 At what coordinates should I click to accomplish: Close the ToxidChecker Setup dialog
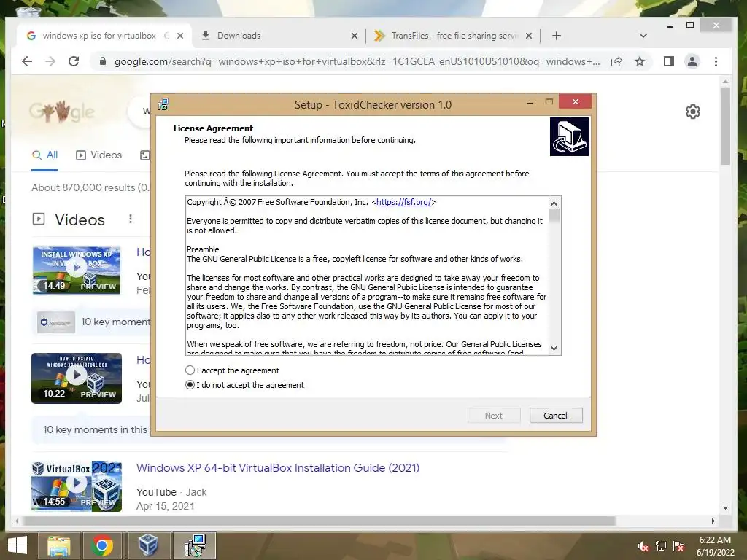tap(575, 102)
